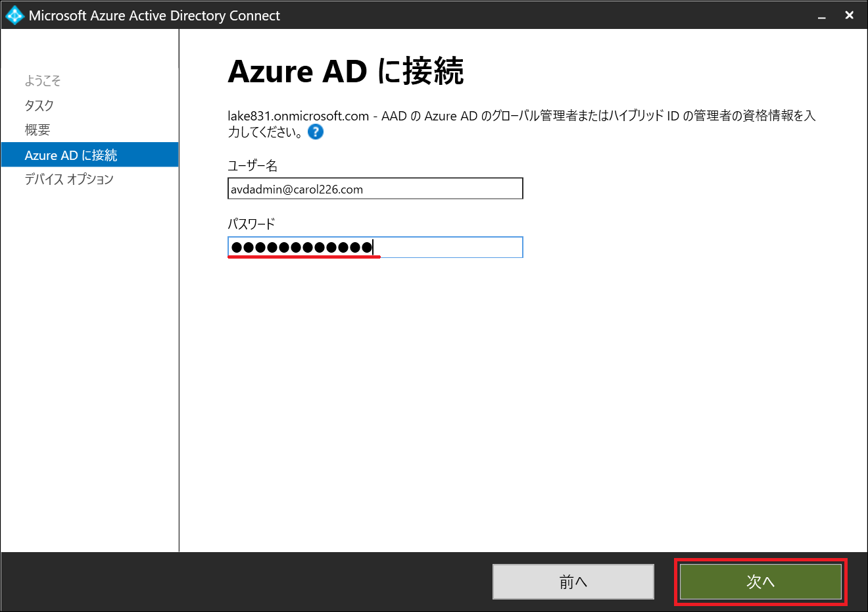Click the 前へ (Previous) button
The width and height of the screenshot is (868, 612).
[x=573, y=582]
